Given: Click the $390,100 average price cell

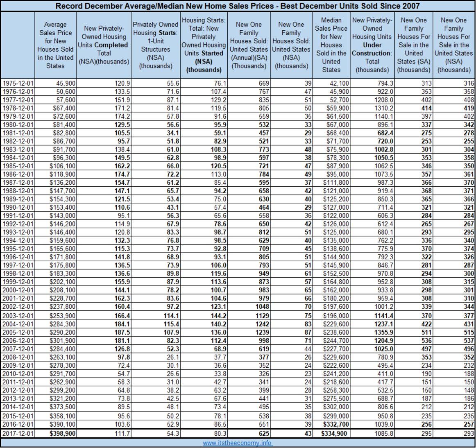Looking at the screenshot, I should click(x=56, y=424).
